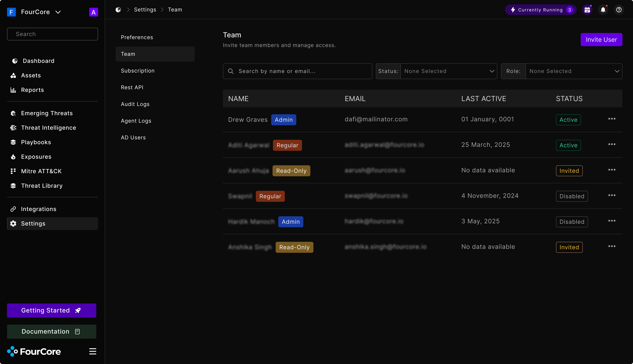Open actions menu for Anshika Singh row

[612, 246]
